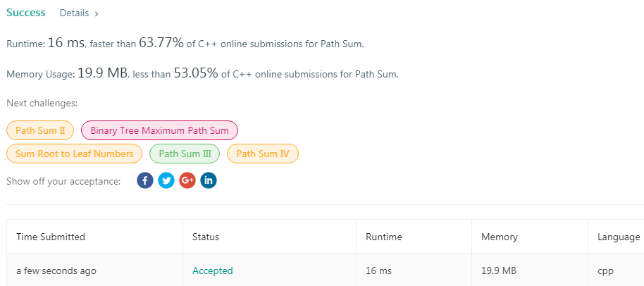Viewport: 644px width, 286px height.
Task: Click the Memory column header
Action: pyautogui.click(x=499, y=237)
